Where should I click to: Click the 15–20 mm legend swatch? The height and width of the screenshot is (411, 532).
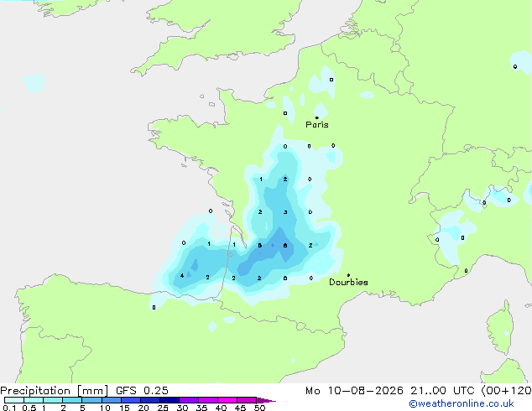[x=131, y=400]
